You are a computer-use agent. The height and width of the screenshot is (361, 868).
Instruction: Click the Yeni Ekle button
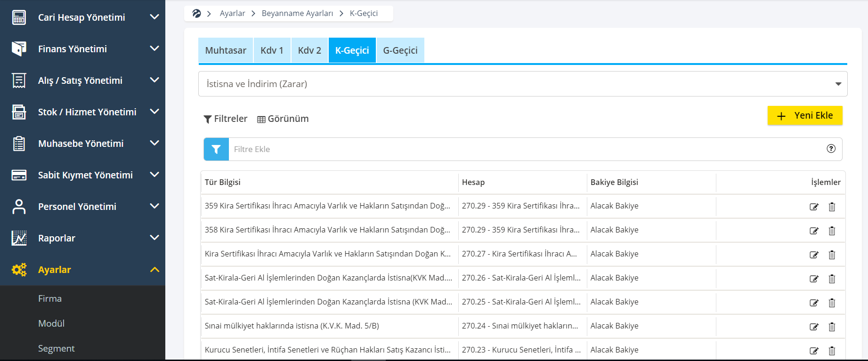(x=805, y=116)
